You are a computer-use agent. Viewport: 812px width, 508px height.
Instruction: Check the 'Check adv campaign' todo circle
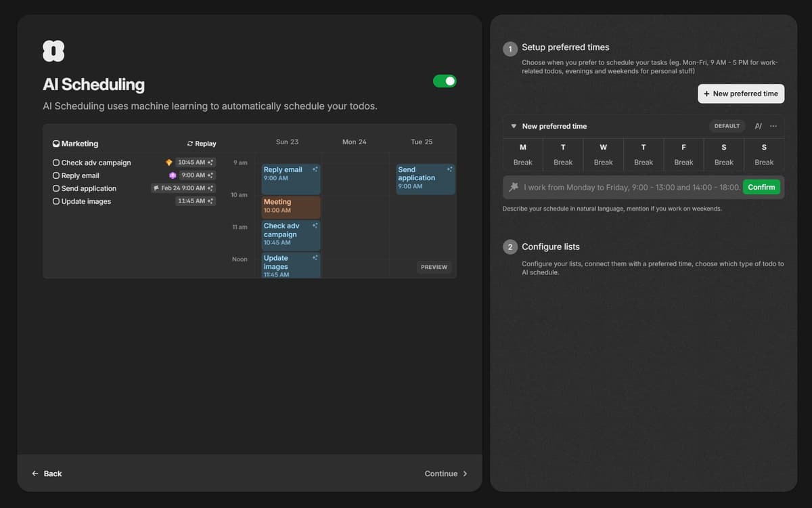point(56,163)
